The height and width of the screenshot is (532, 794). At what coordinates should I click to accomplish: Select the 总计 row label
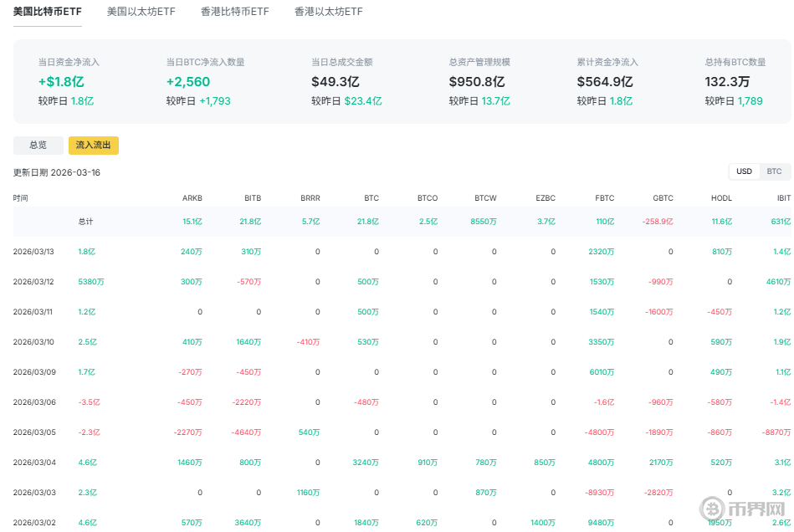(x=85, y=222)
